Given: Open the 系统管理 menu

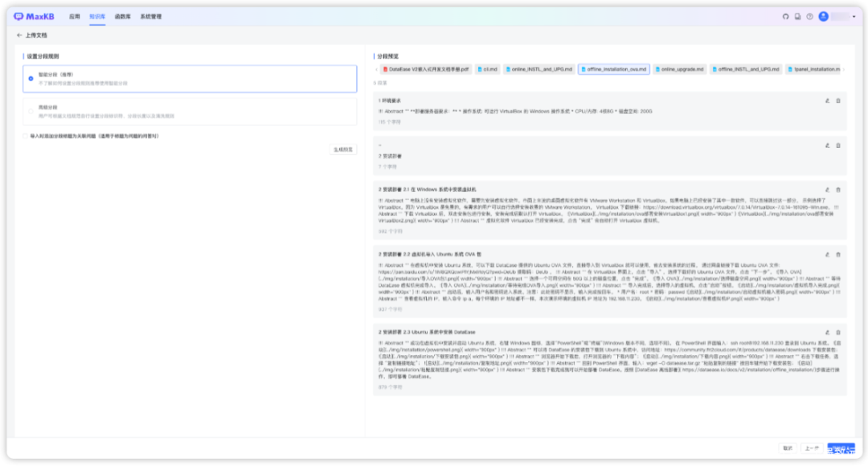Looking at the screenshot, I should (150, 17).
